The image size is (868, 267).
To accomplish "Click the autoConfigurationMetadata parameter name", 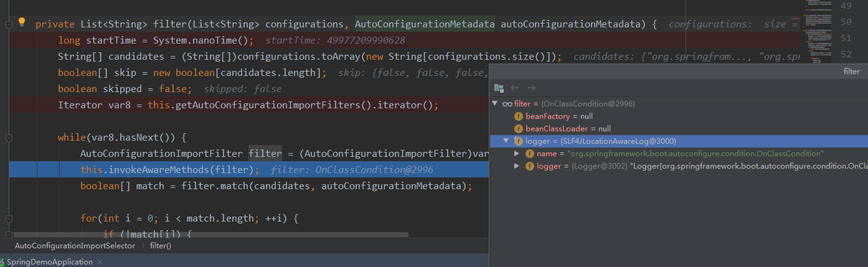I will coord(570,24).
